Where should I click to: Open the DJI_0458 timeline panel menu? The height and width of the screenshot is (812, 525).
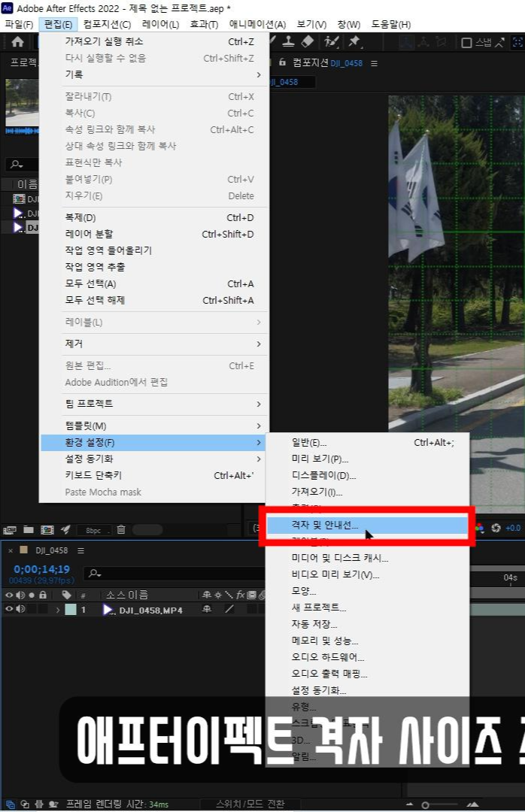click(x=80, y=550)
